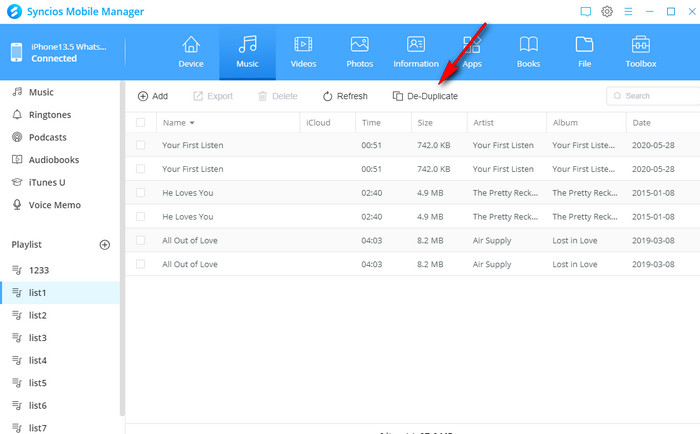The height and width of the screenshot is (434, 700).
Task: Click the Export button
Action: pyautogui.click(x=213, y=96)
